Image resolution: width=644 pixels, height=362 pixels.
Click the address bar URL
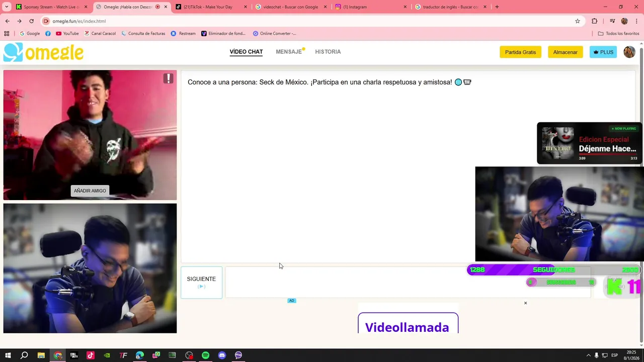click(x=79, y=21)
